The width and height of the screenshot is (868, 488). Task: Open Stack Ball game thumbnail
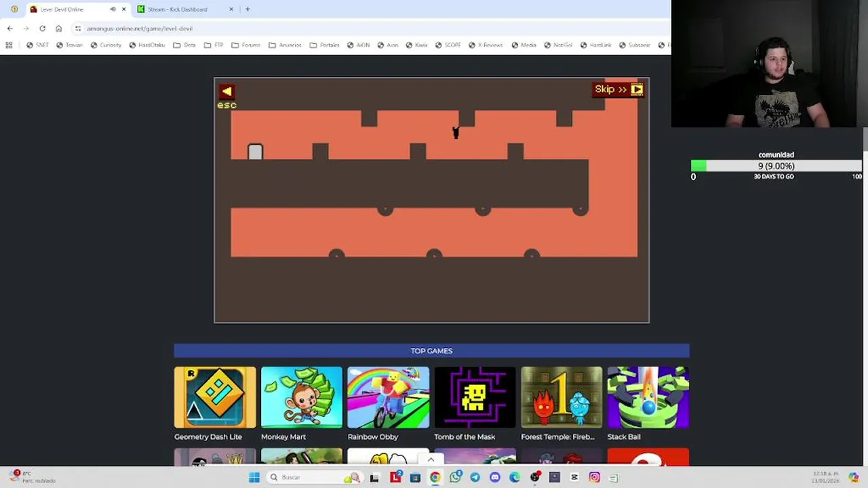point(648,397)
